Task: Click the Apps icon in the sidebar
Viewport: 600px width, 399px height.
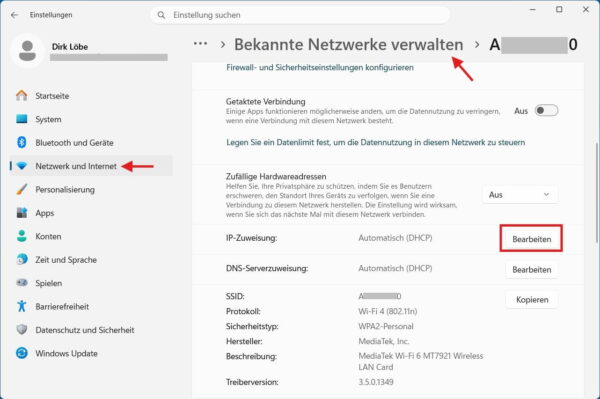Action: coord(22,213)
